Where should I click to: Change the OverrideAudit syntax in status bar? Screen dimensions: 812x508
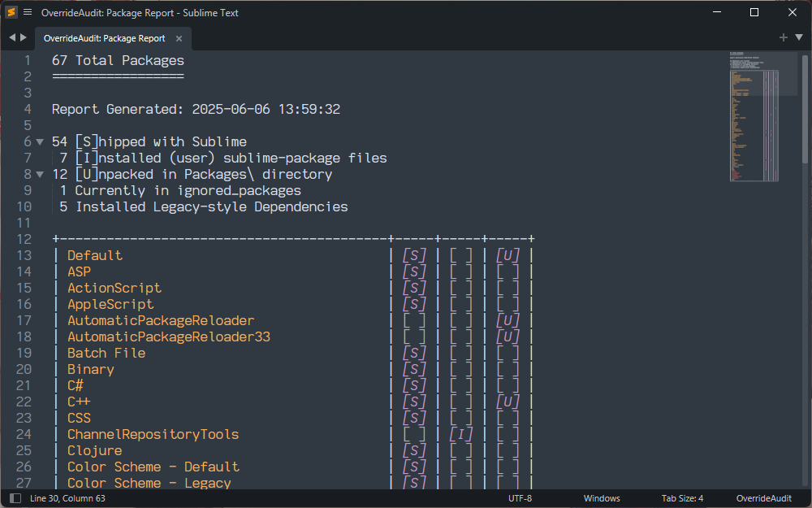(x=763, y=498)
